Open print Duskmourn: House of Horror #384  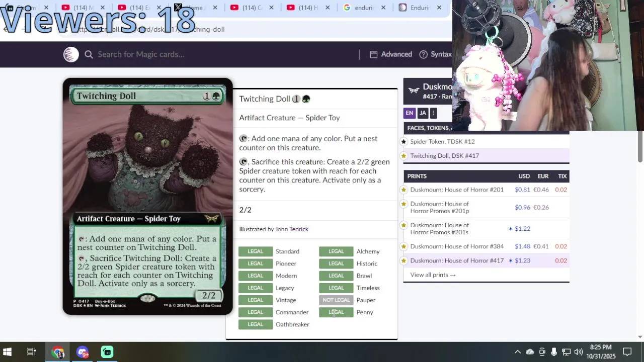(457, 246)
